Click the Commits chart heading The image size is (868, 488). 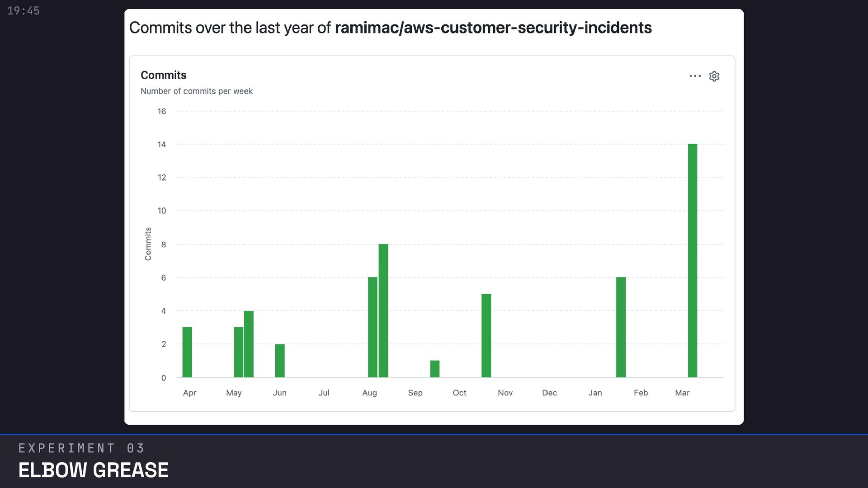click(x=163, y=75)
